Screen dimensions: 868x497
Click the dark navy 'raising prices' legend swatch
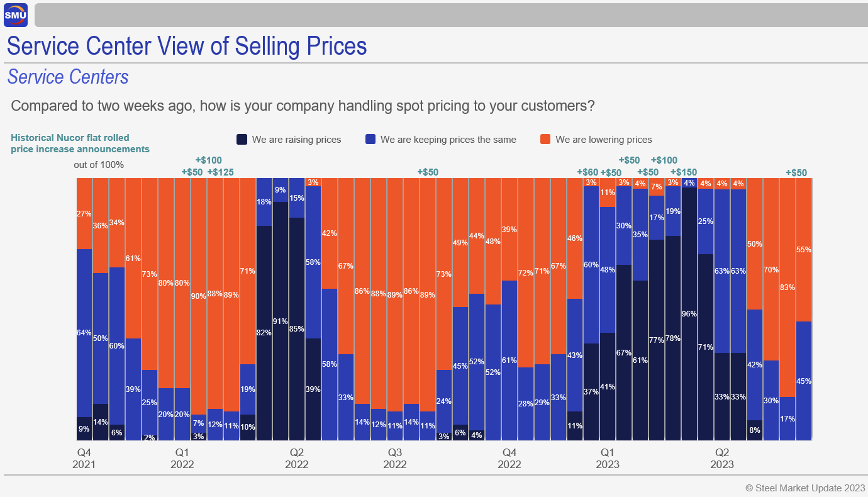point(242,140)
